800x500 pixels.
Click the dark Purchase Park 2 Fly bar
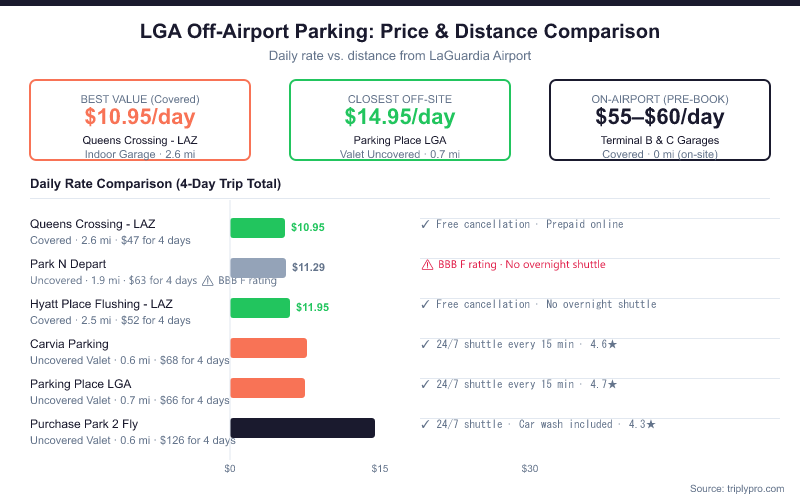point(302,427)
